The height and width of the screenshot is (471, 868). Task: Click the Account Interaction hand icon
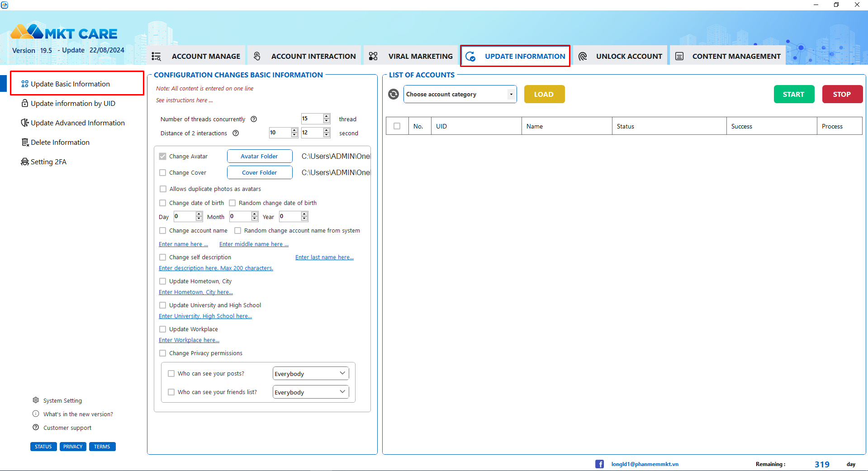(x=257, y=56)
